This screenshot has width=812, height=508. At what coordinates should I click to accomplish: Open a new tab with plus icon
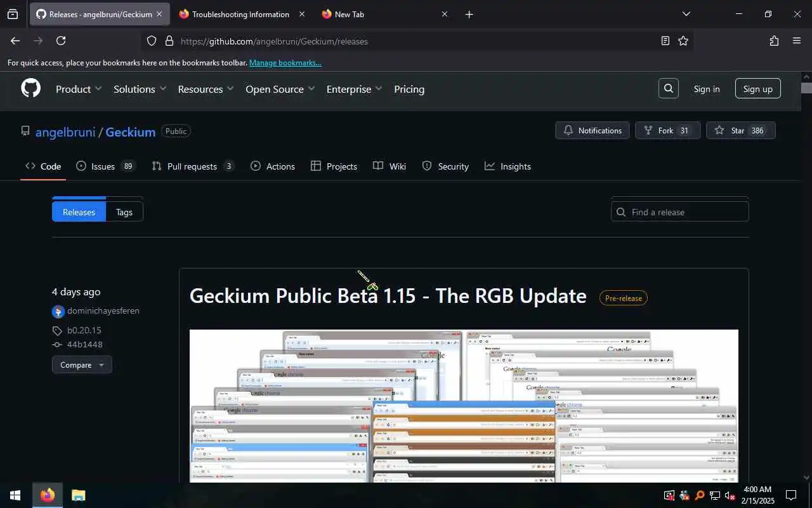tap(469, 14)
